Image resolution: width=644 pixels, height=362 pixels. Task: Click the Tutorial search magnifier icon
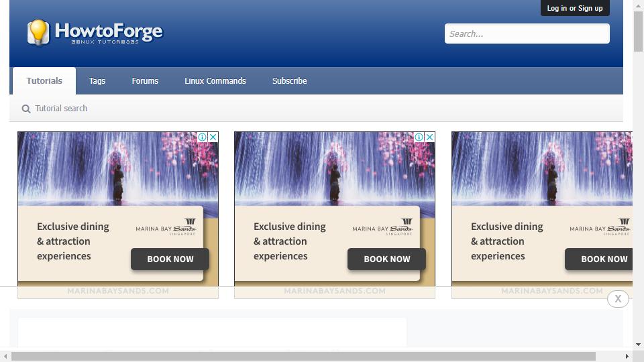click(x=26, y=109)
